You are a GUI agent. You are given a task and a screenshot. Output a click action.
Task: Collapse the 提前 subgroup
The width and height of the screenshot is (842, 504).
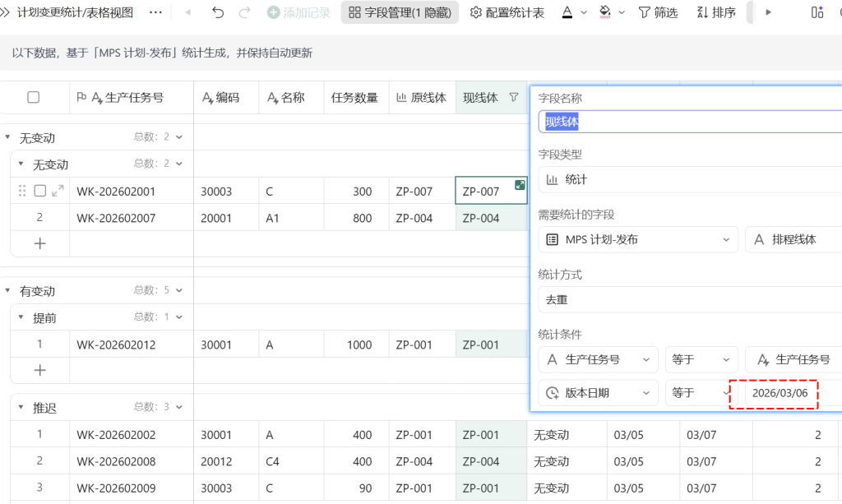point(21,317)
